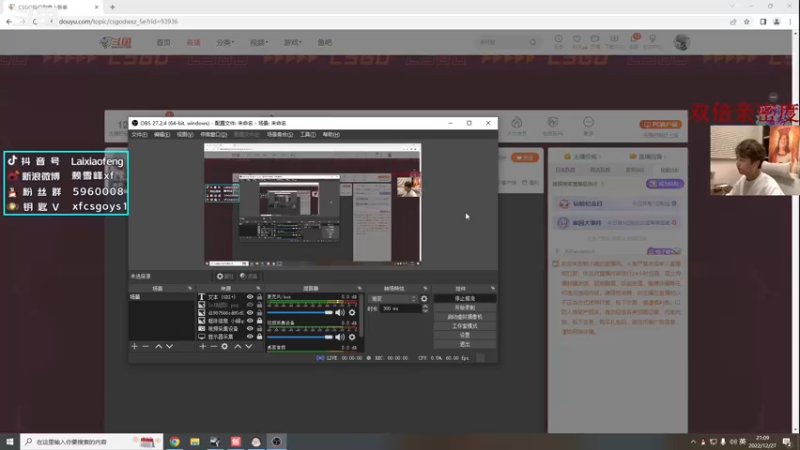Open Douyu user avatar menu
Viewport: 800px width, 450px height.
(x=682, y=42)
